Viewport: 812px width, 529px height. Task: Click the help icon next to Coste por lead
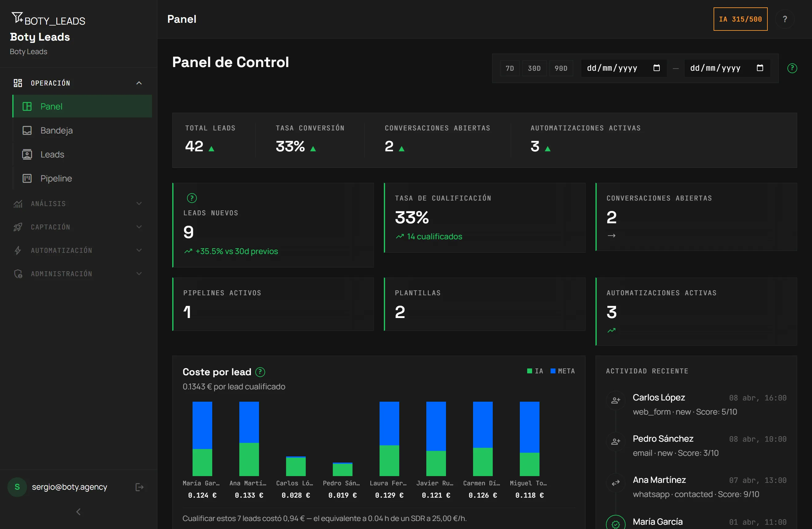tap(260, 372)
